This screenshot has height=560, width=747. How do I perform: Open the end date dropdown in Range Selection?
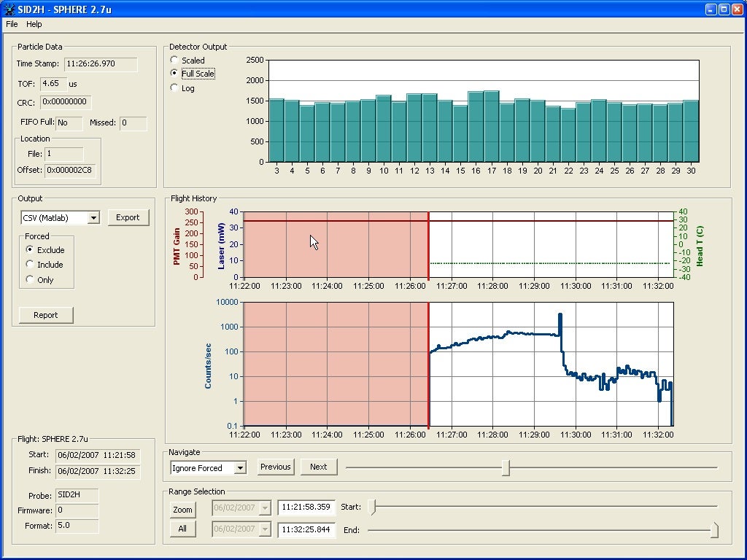click(x=264, y=530)
